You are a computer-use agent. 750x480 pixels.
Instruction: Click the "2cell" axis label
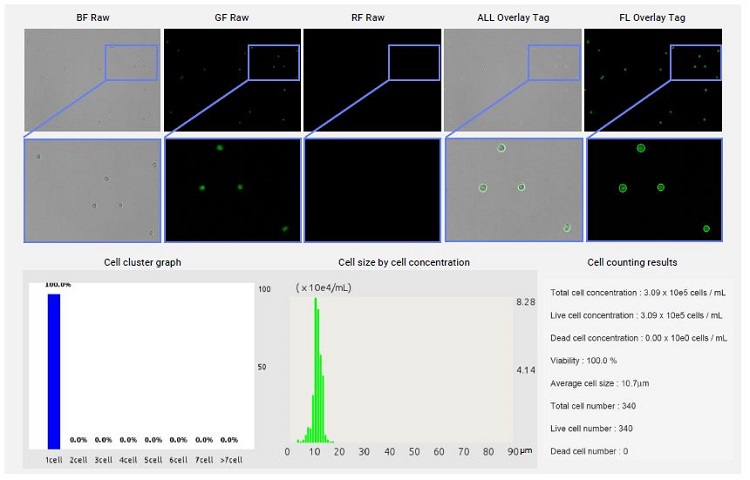78,460
